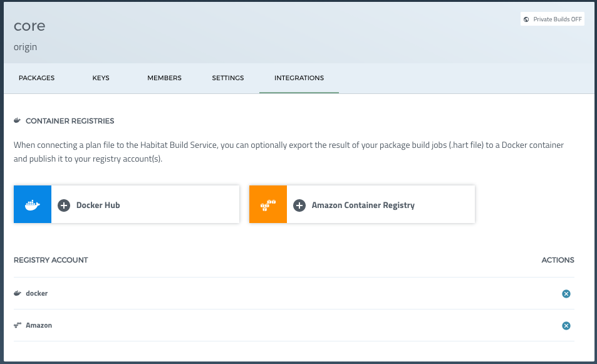The image size is (597, 364).
Task: Click the plus icon on the Docker Hub card
Action: [x=64, y=205]
